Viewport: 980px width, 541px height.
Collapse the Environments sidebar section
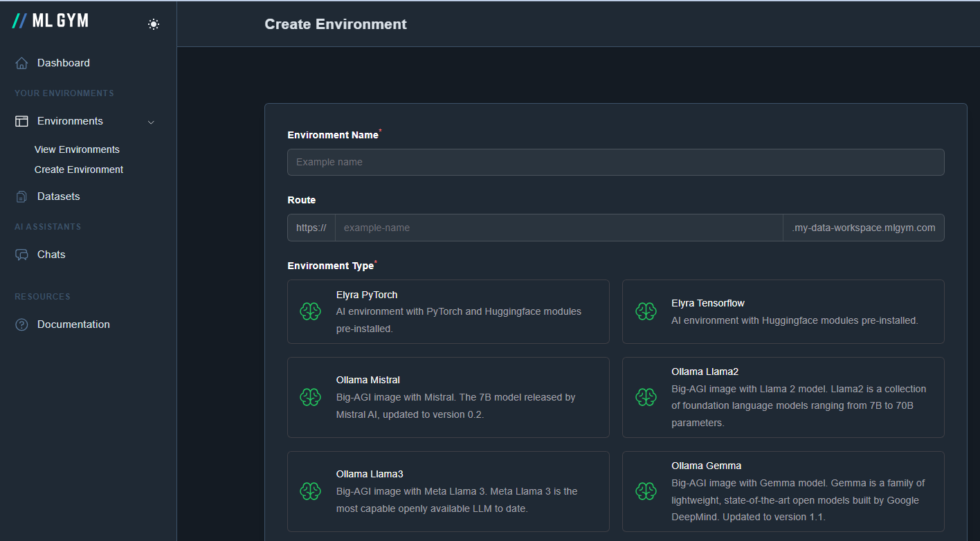pyautogui.click(x=151, y=121)
